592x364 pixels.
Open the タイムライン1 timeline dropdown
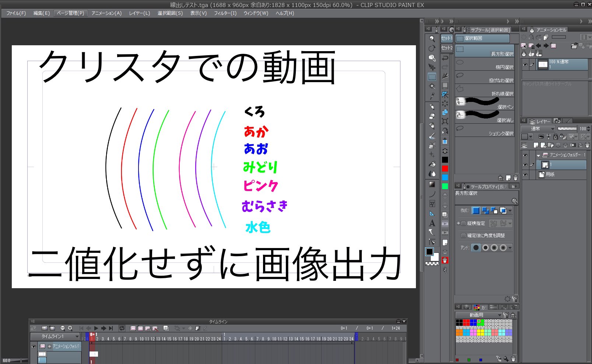click(77, 336)
